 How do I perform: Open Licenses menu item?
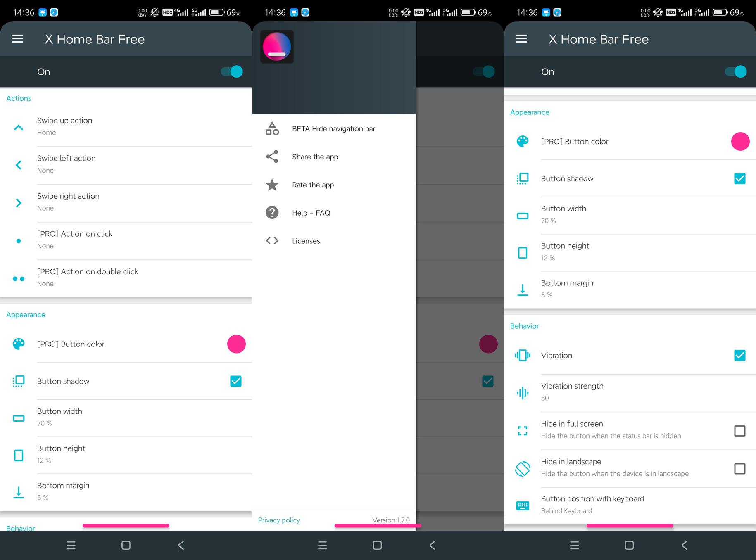click(334, 241)
